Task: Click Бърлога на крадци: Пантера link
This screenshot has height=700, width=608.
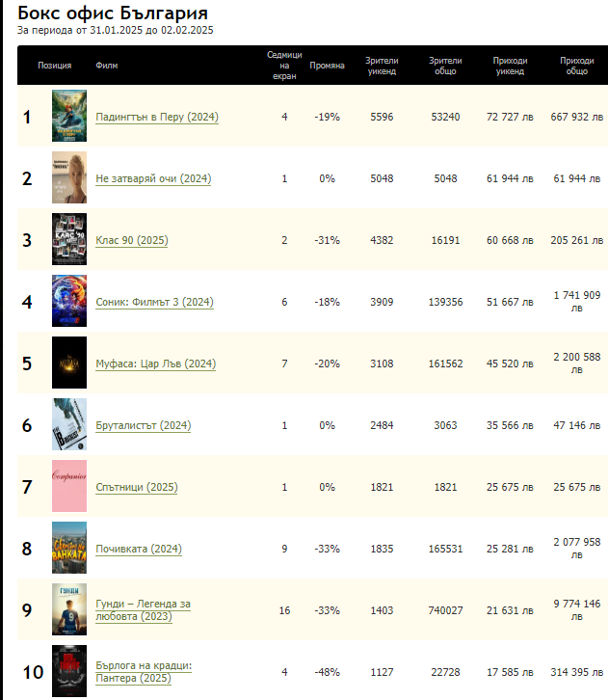Action: tap(144, 672)
